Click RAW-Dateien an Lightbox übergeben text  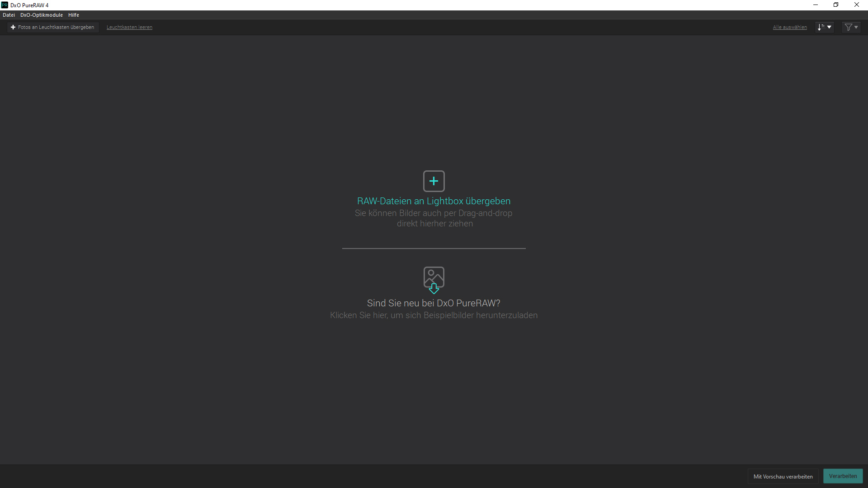[434, 201]
